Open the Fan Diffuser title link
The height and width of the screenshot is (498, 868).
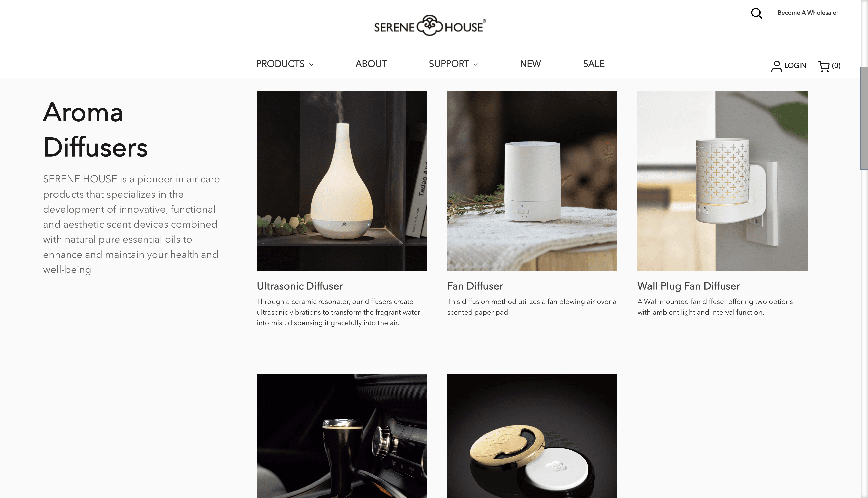pyautogui.click(x=475, y=286)
